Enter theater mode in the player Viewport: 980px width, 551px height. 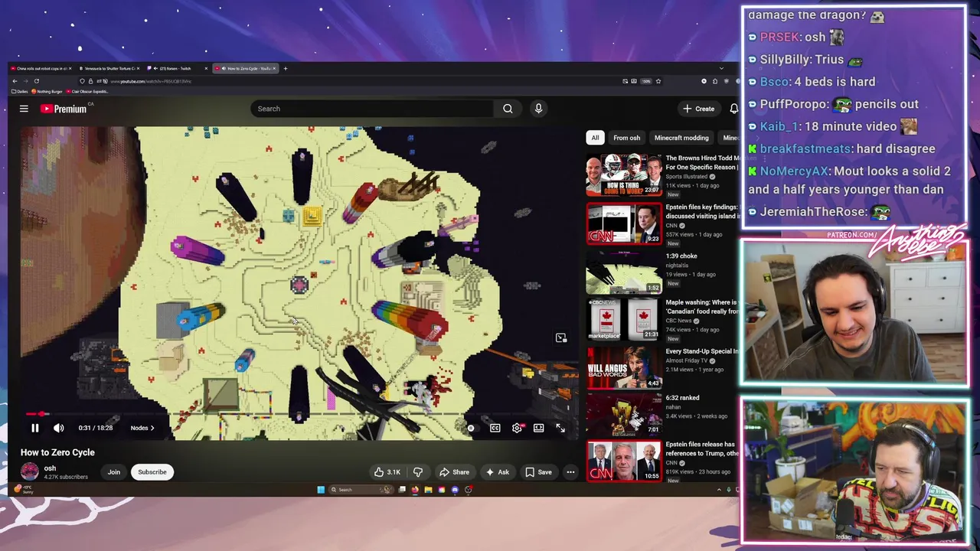(x=538, y=428)
